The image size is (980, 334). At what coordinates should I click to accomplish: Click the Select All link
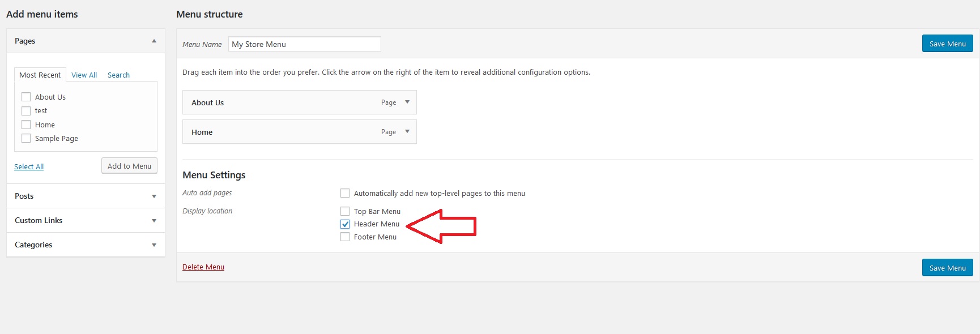tap(29, 166)
